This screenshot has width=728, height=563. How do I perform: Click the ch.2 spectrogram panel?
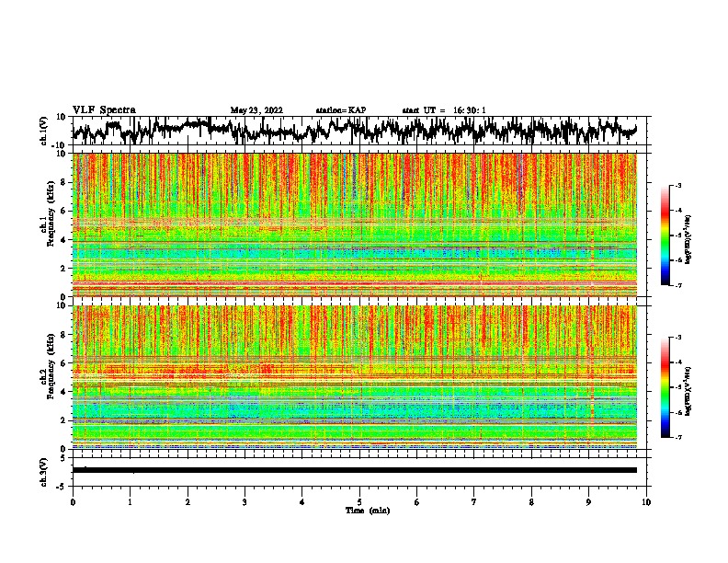[355, 377]
